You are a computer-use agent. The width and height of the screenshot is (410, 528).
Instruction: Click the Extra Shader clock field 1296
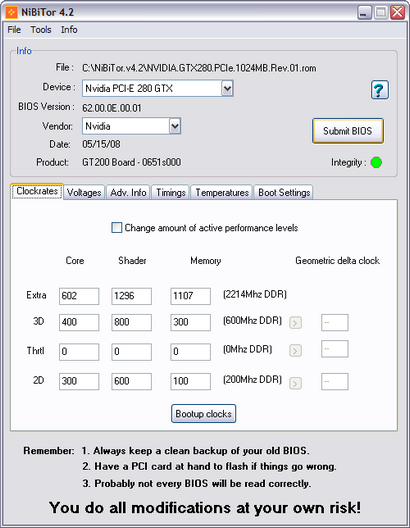[x=131, y=296]
